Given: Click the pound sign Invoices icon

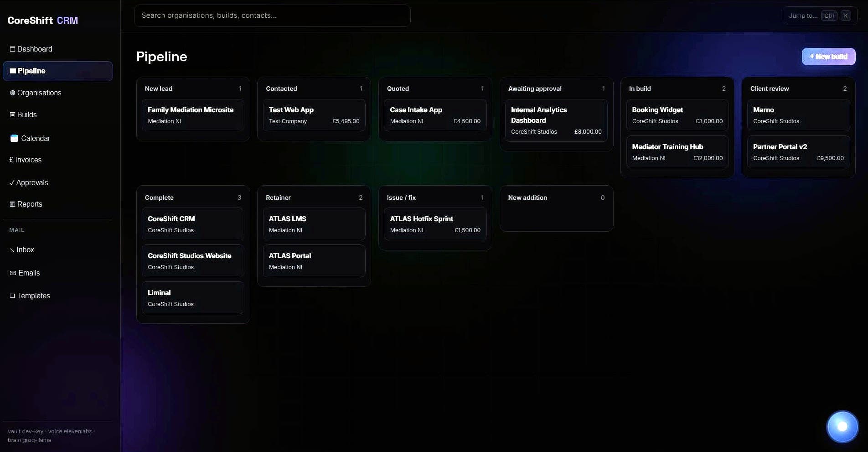Looking at the screenshot, I should (11, 160).
